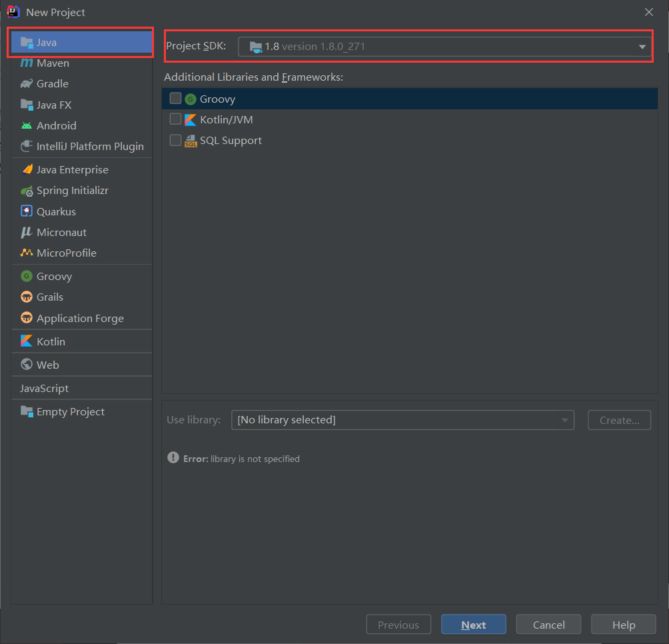Select Java FX in project list
Image resolution: width=669 pixels, height=644 pixels.
54,105
